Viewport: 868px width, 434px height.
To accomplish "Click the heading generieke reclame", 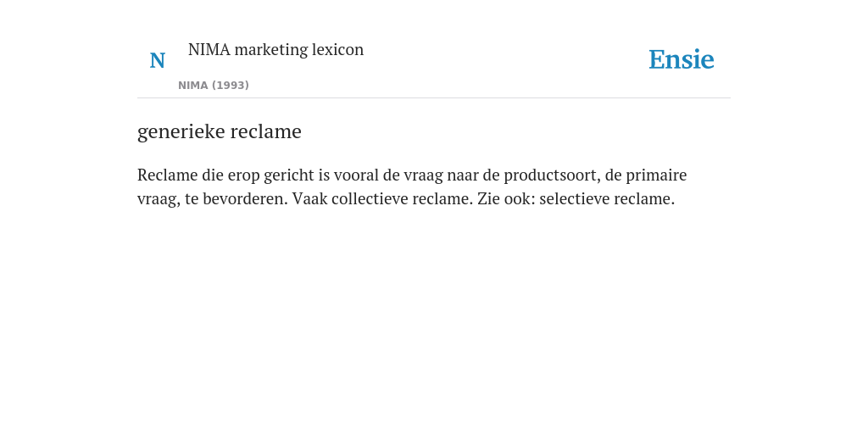I will click(220, 131).
